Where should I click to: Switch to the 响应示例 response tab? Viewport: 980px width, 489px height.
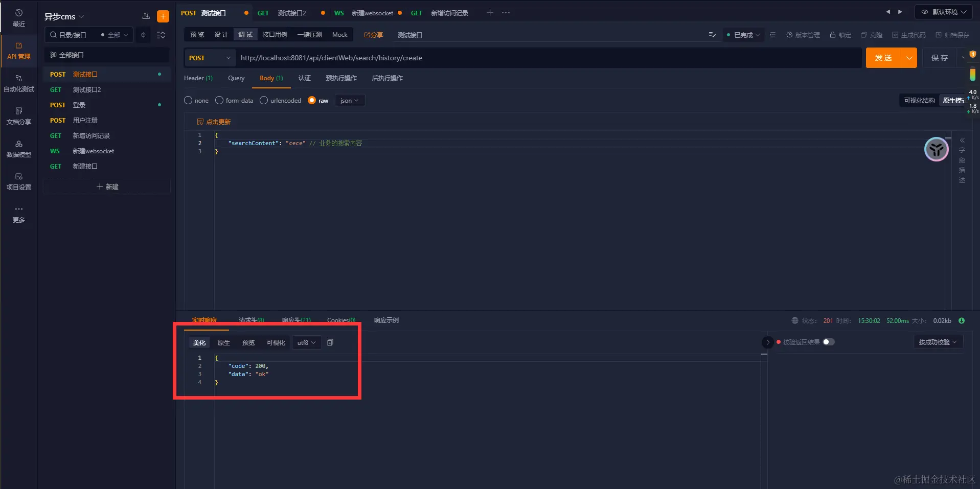pyautogui.click(x=386, y=320)
